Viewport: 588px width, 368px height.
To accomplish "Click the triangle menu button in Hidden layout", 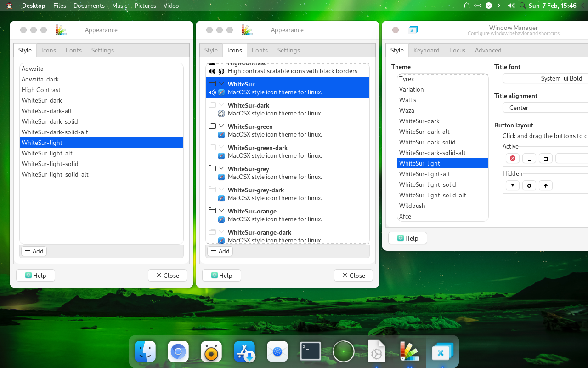I will (513, 185).
